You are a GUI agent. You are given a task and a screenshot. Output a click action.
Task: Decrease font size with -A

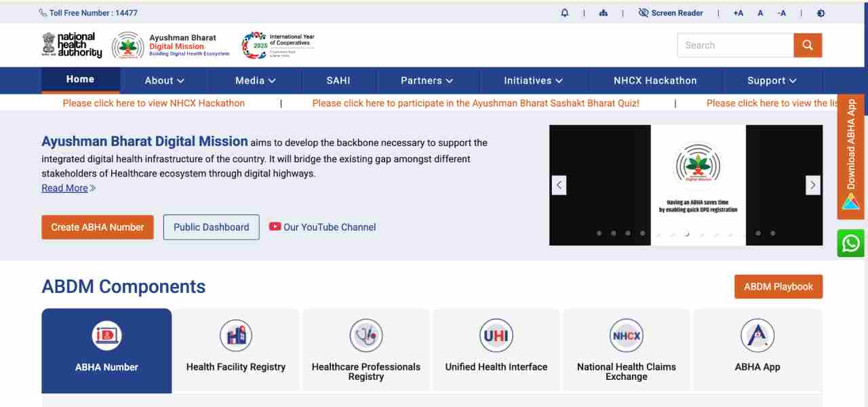pos(782,13)
